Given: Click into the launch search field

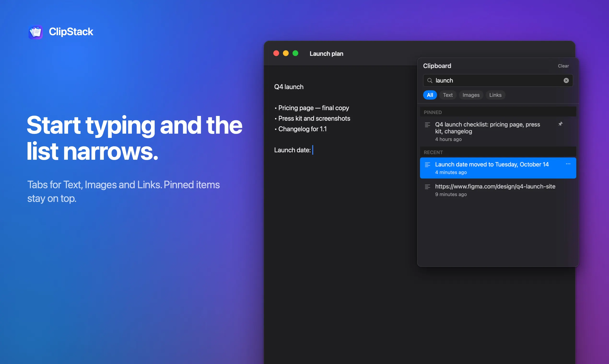Looking at the screenshot, I should pyautogui.click(x=498, y=80).
